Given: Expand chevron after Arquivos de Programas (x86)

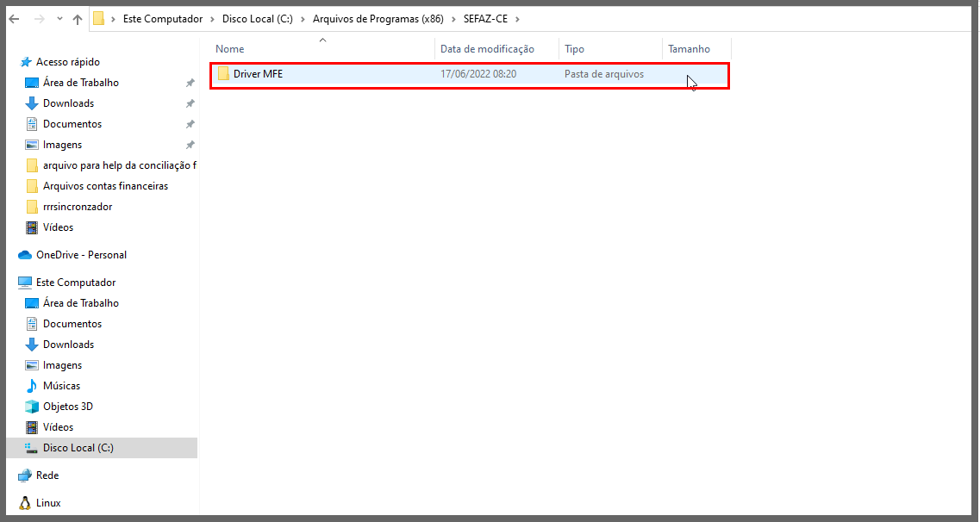Looking at the screenshot, I should (x=453, y=19).
